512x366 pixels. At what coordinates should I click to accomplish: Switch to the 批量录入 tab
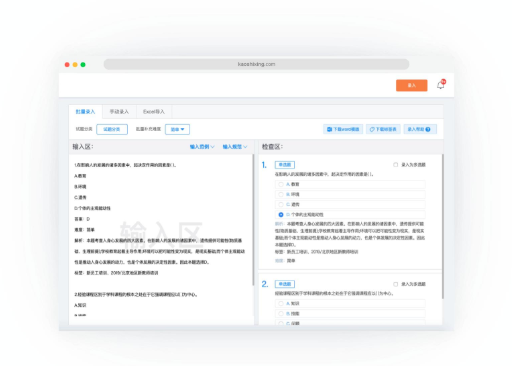[85, 112]
